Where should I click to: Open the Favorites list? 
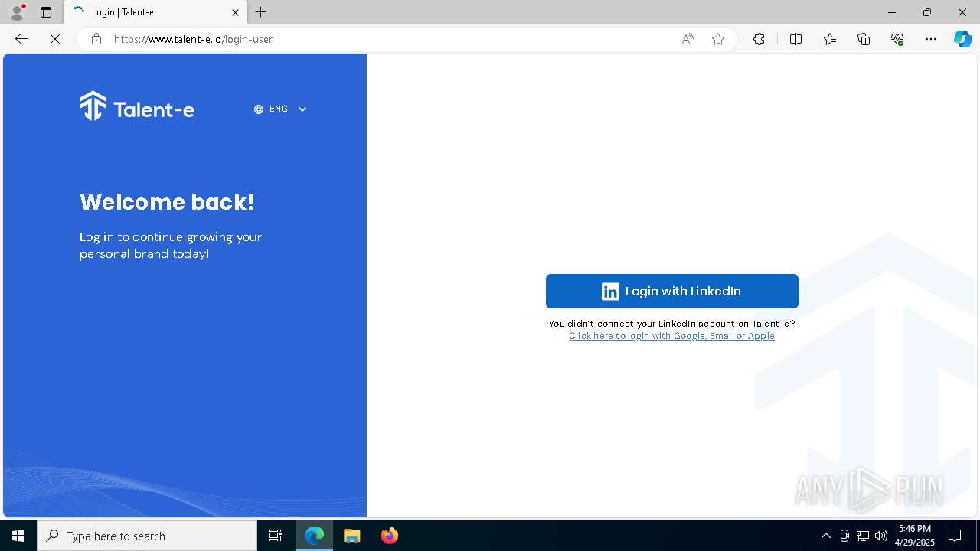point(830,39)
